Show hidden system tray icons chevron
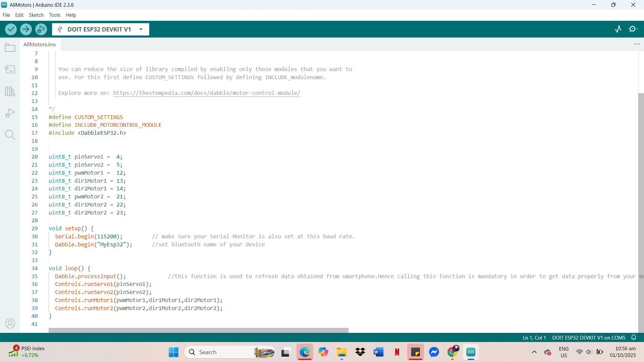Image resolution: width=644 pixels, height=362 pixels. point(534,352)
